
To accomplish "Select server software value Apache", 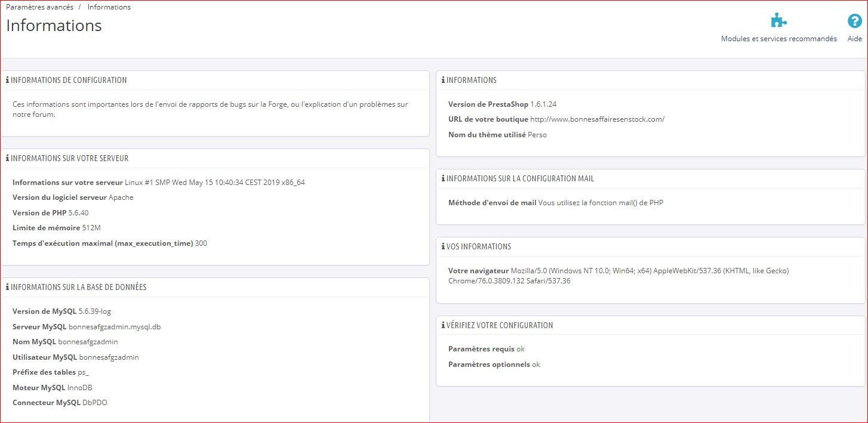I will point(121,197).
